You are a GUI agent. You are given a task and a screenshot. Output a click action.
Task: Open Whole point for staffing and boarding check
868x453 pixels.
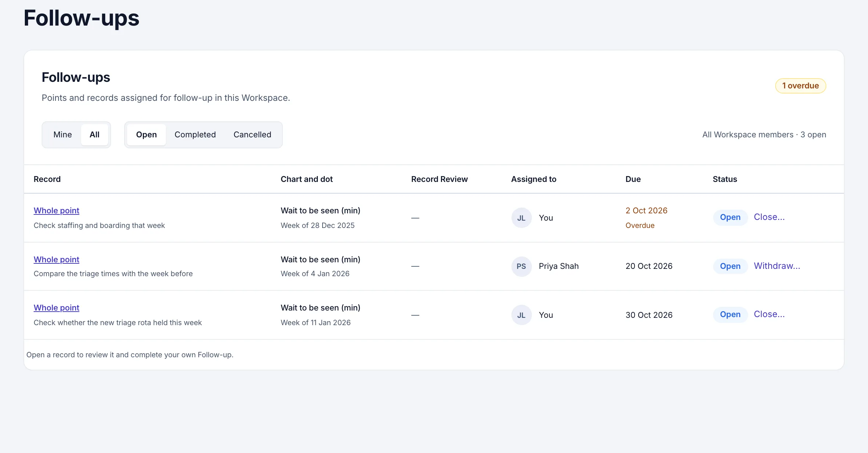[x=57, y=210]
